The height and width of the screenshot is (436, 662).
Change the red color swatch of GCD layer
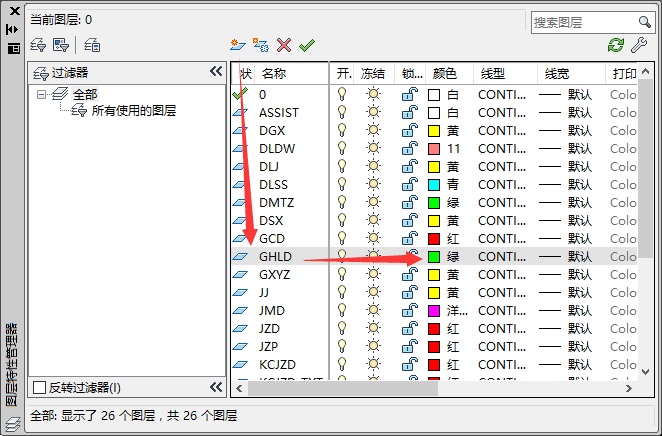click(x=434, y=238)
